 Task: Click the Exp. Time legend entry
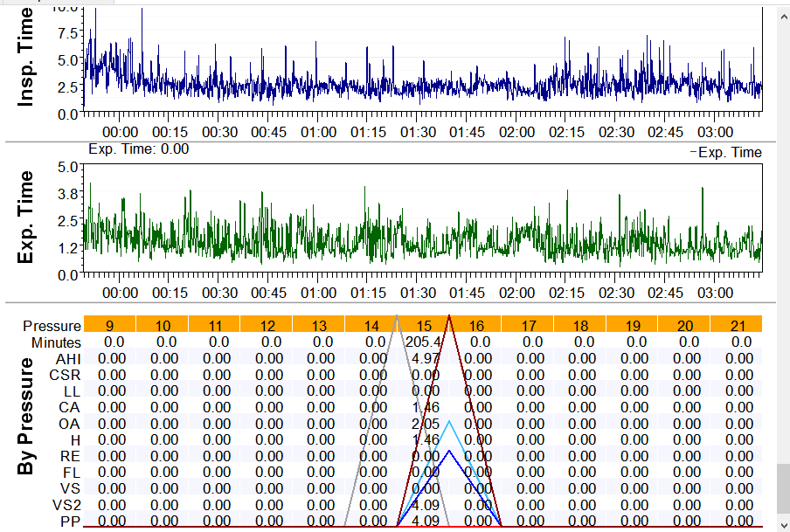pyautogui.click(x=726, y=153)
